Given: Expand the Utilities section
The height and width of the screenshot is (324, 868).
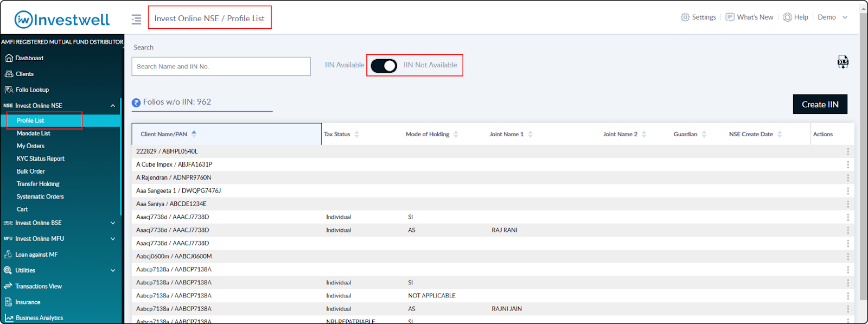Looking at the screenshot, I should point(113,270).
